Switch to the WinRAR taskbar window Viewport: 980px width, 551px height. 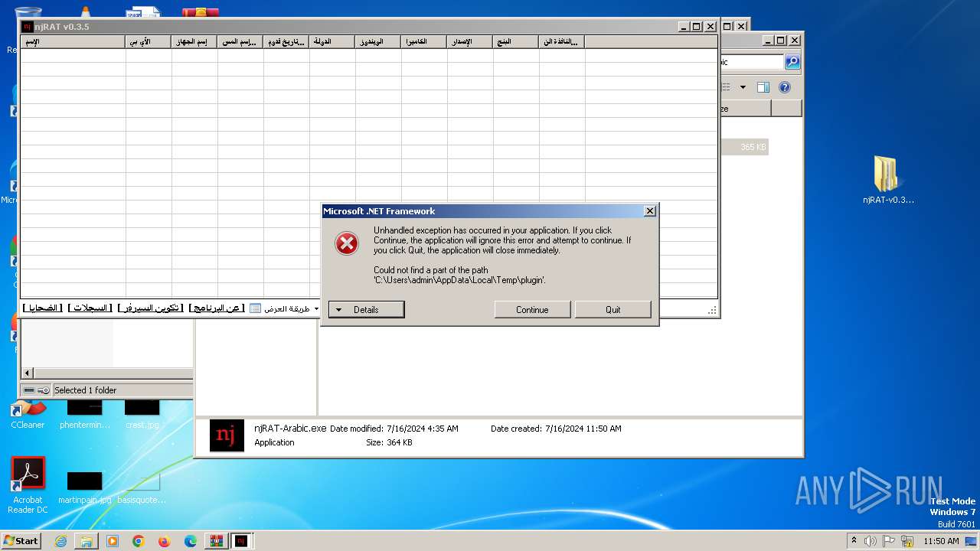pyautogui.click(x=216, y=541)
